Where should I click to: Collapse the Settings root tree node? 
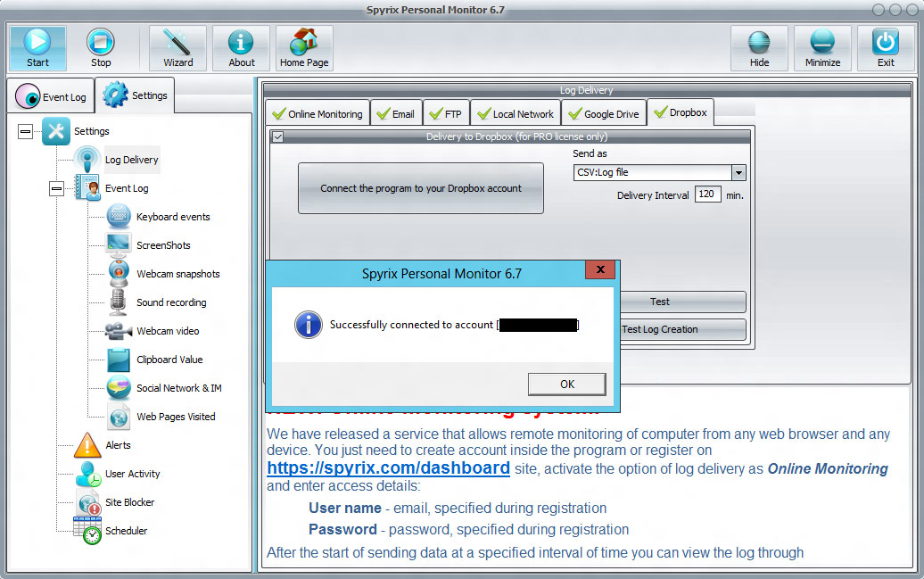click(25, 131)
